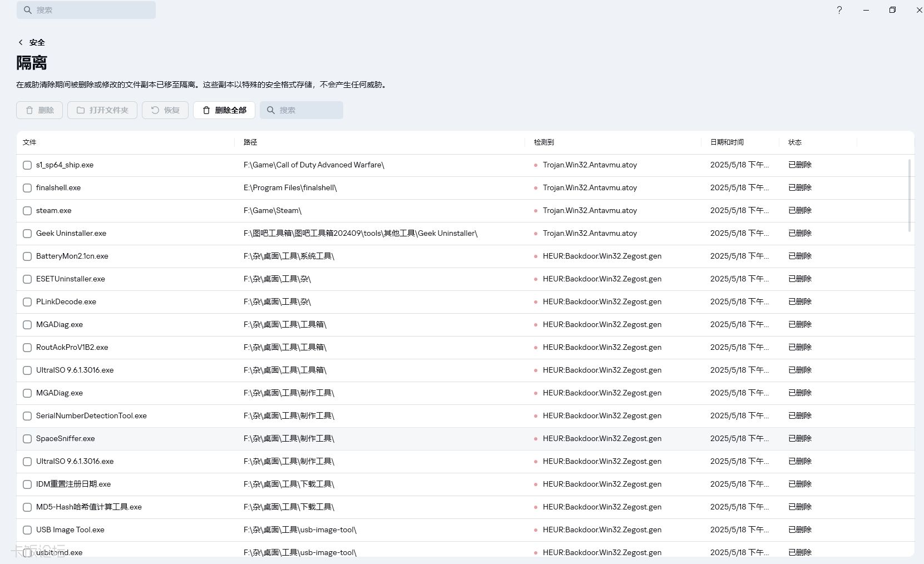
Task: Click the 恢复 restore button
Action: (165, 110)
